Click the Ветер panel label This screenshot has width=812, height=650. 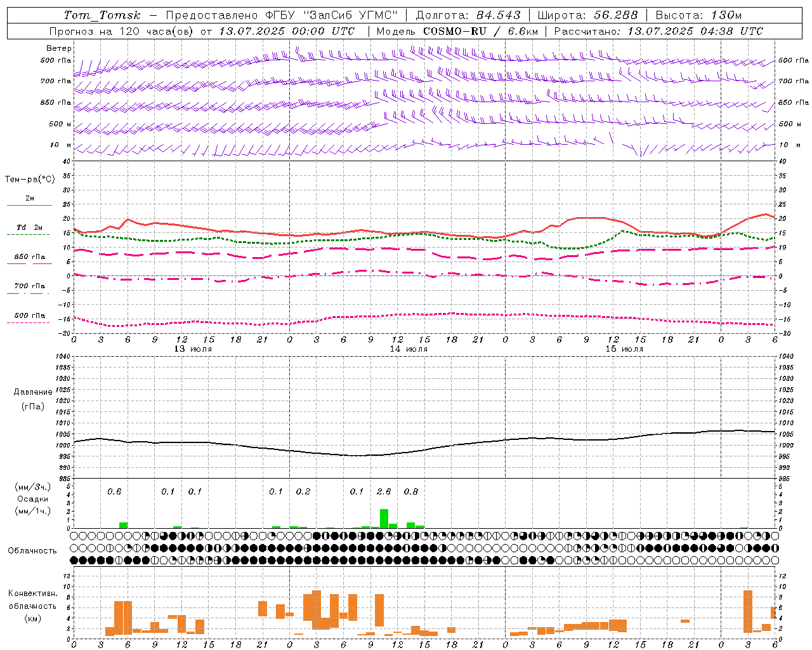click(59, 48)
